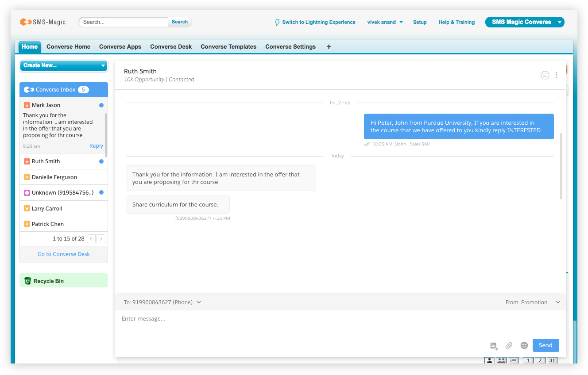Screen dimensions: 588x375
Task: Open the emoji picker smiley icon
Action: coord(524,345)
